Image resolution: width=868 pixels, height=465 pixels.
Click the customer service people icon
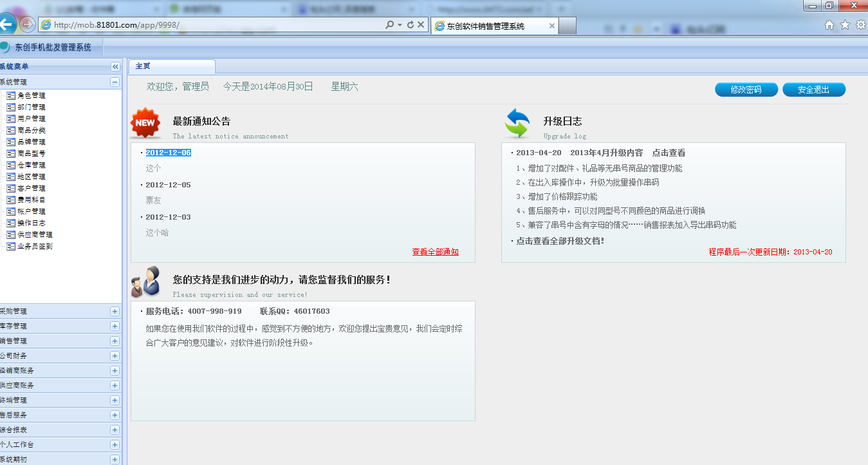point(145,281)
